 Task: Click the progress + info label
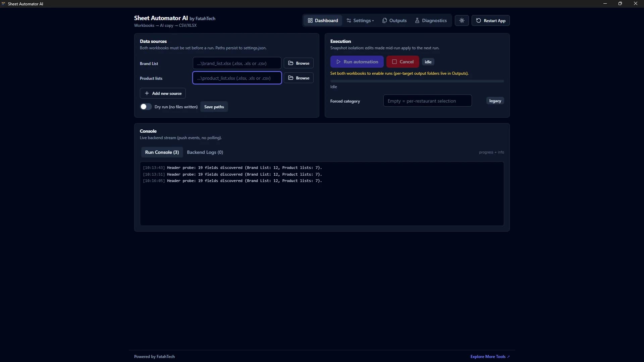(x=491, y=152)
